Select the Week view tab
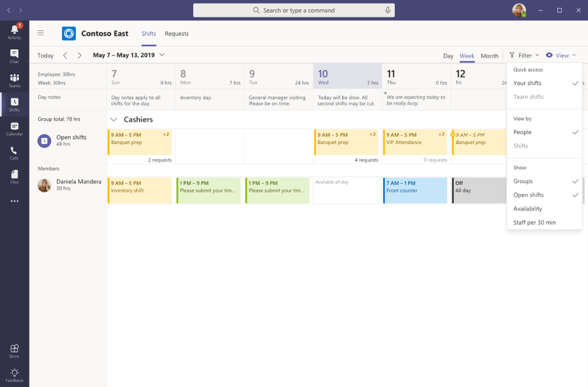 click(x=467, y=56)
